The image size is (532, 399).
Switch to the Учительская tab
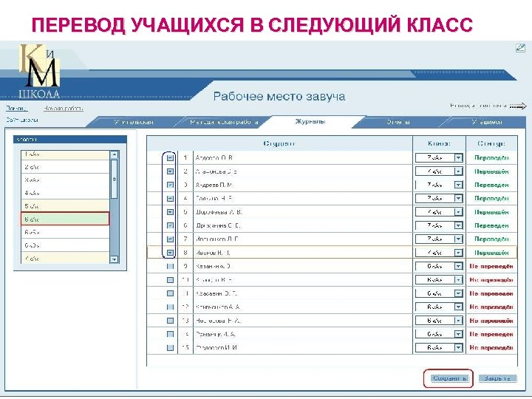[134, 122]
